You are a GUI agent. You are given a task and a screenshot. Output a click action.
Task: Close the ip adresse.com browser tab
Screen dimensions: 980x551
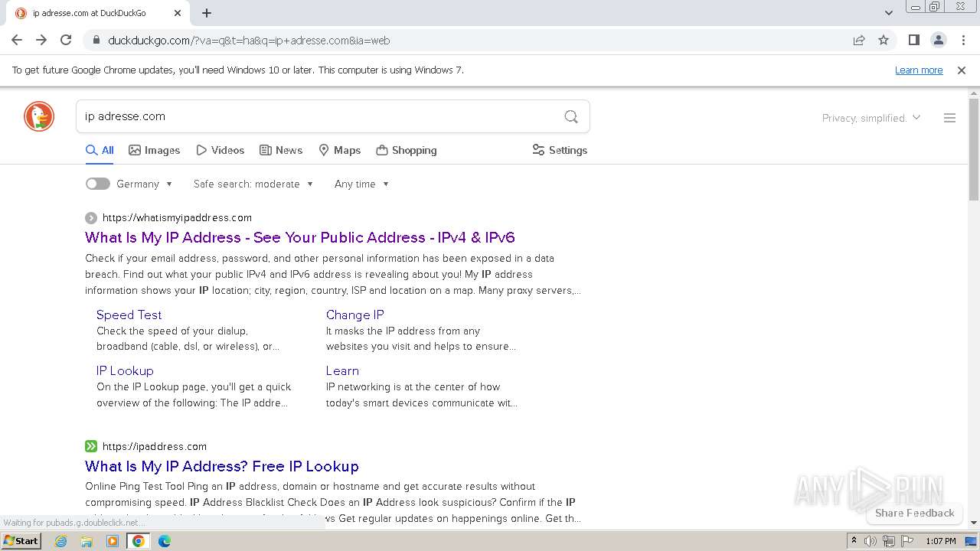pos(178,13)
